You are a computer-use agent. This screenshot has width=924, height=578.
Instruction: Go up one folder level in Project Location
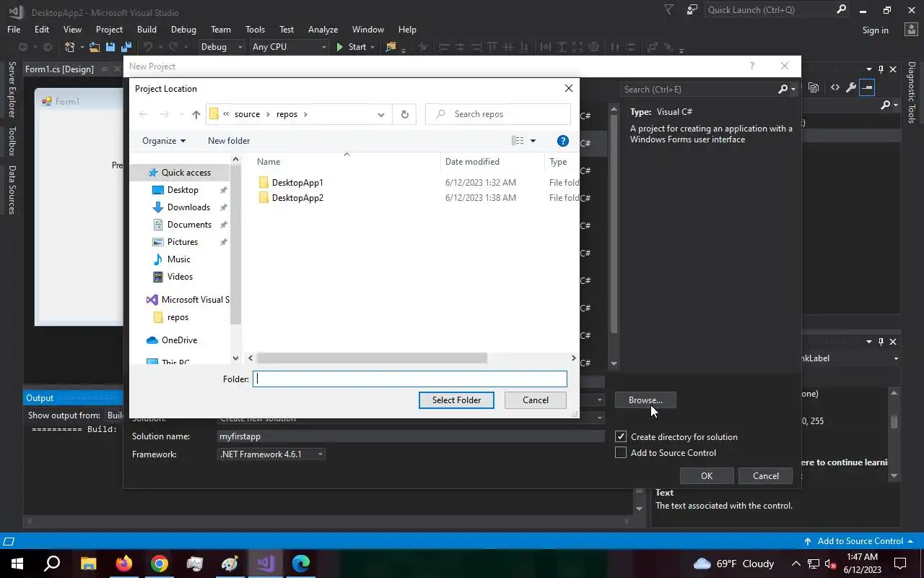[x=196, y=114]
